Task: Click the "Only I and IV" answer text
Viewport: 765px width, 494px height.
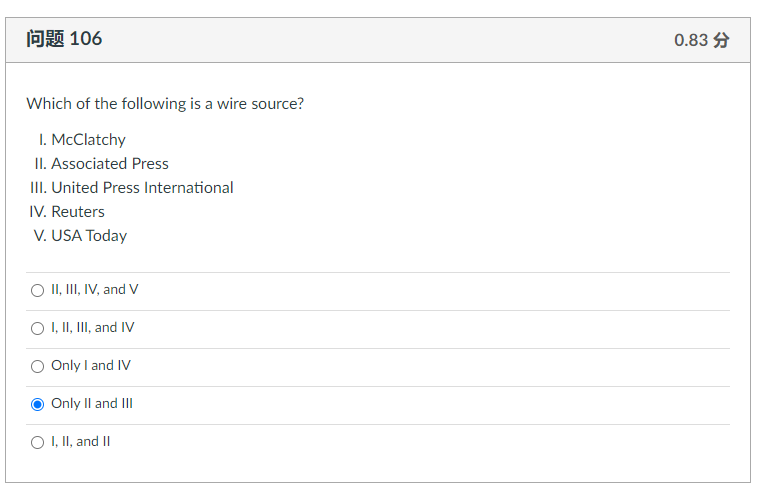Action: click(x=91, y=366)
